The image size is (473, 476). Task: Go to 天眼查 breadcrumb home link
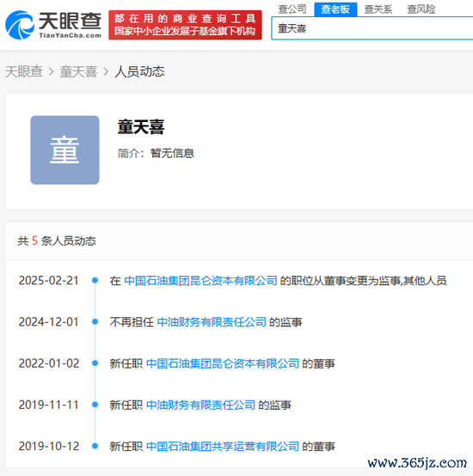tap(24, 71)
